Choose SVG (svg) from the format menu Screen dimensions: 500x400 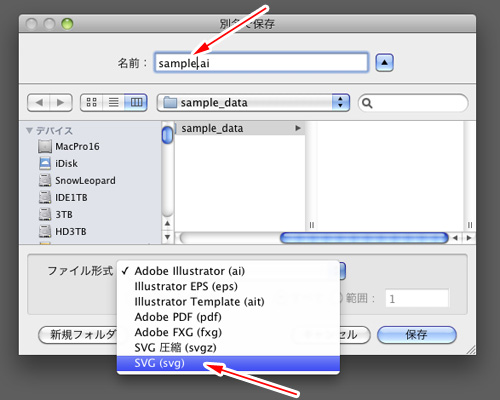228,363
